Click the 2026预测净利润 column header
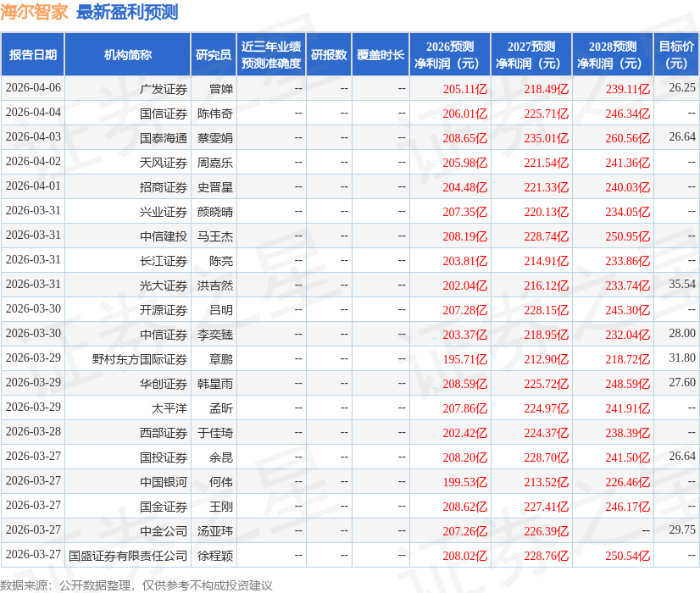The image size is (700, 593). [x=450, y=53]
